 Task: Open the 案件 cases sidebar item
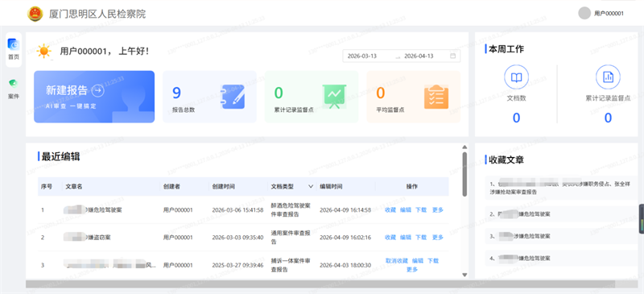coord(14,89)
